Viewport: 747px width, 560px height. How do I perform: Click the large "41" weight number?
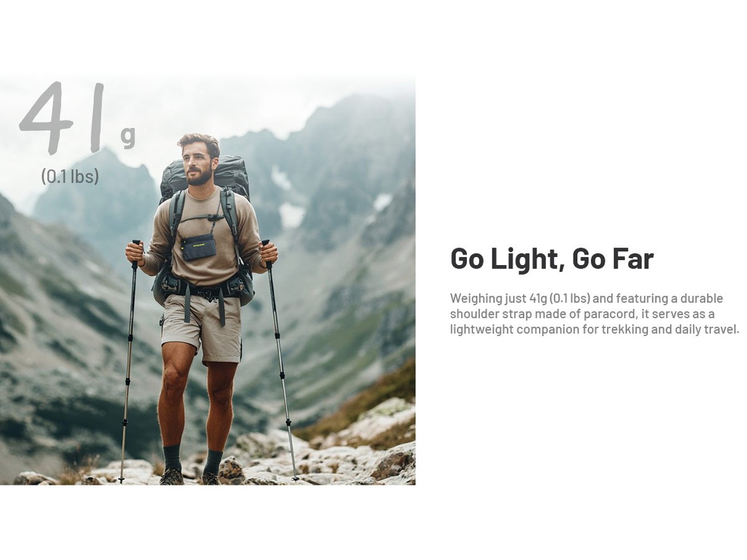pos(61,117)
